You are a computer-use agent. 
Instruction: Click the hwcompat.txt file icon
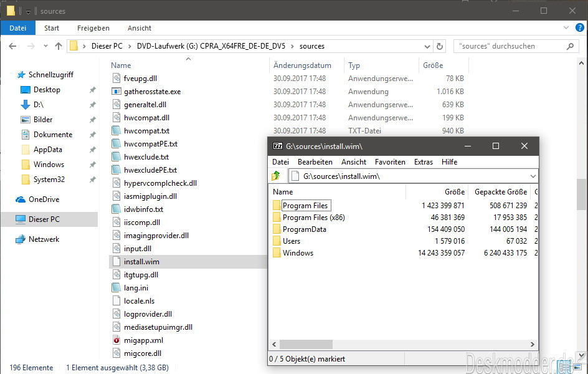coord(116,130)
